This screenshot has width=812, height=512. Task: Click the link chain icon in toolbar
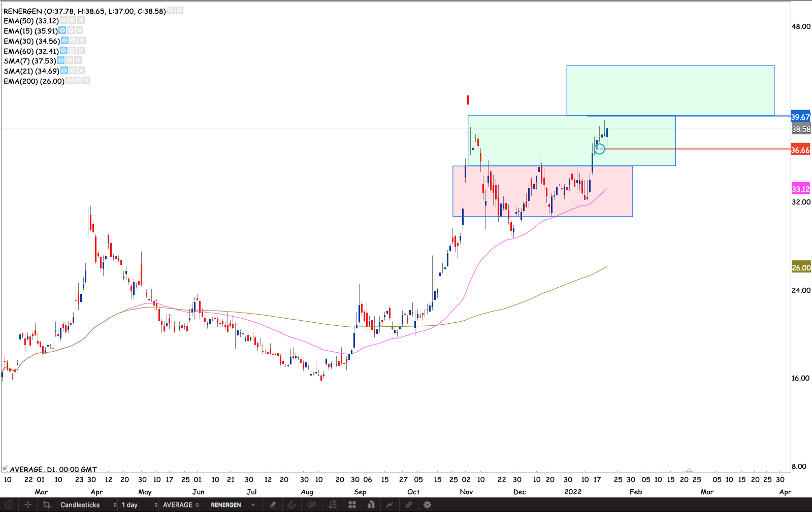(408, 505)
